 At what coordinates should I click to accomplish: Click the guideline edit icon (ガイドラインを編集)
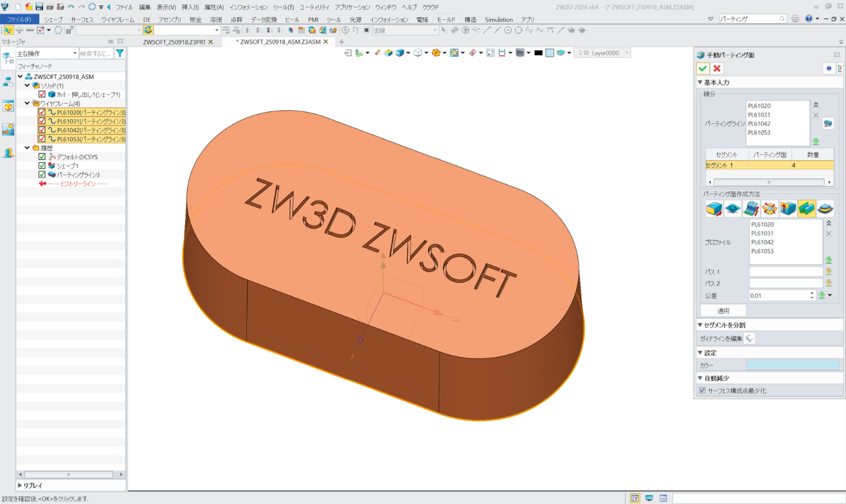[x=750, y=339]
